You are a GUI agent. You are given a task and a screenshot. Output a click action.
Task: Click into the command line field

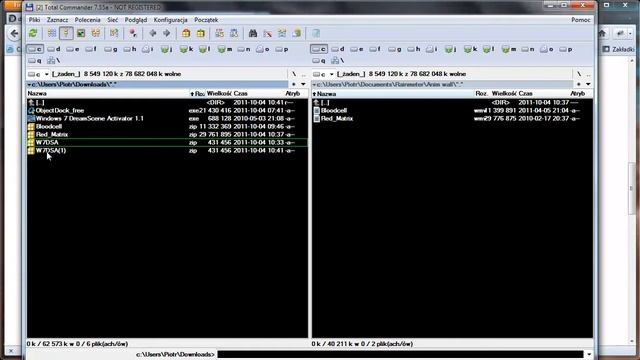tap(400, 354)
